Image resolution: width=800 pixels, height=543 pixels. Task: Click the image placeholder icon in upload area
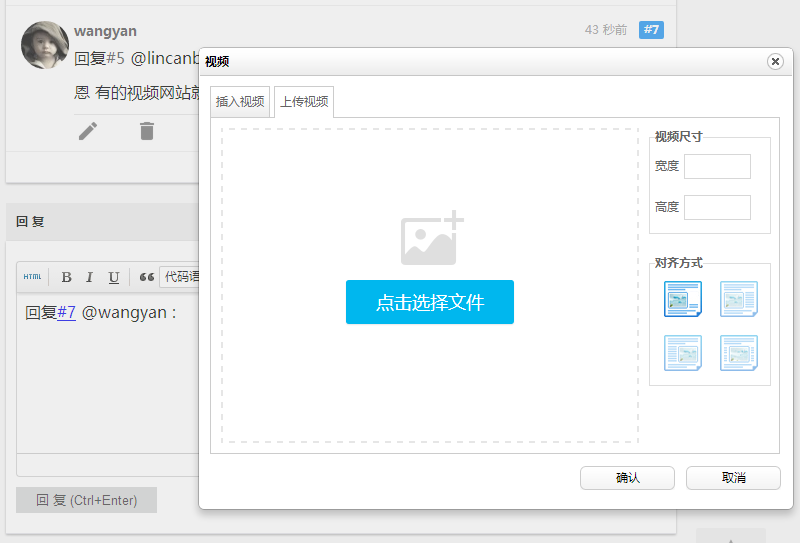tap(432, 238)
